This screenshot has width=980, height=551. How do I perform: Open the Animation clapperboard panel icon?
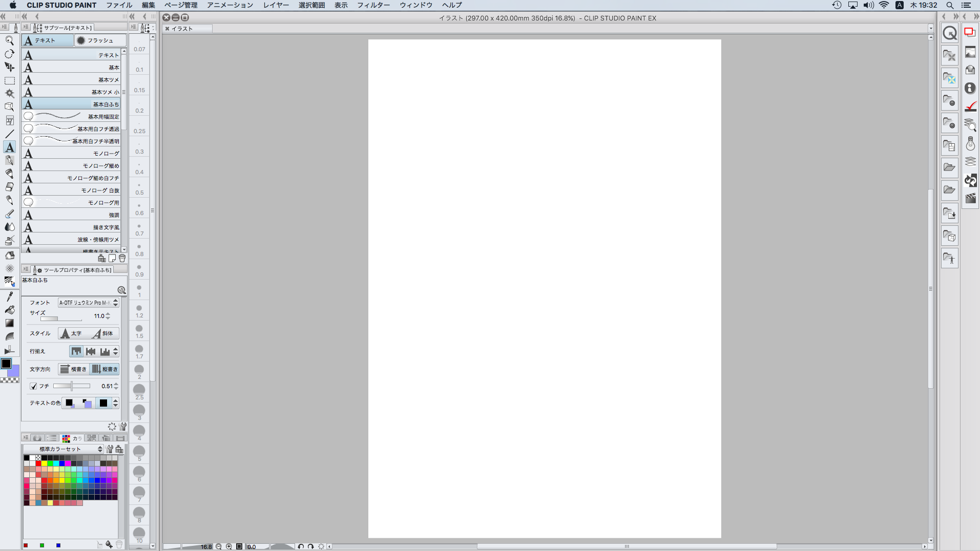coord(970,199)
